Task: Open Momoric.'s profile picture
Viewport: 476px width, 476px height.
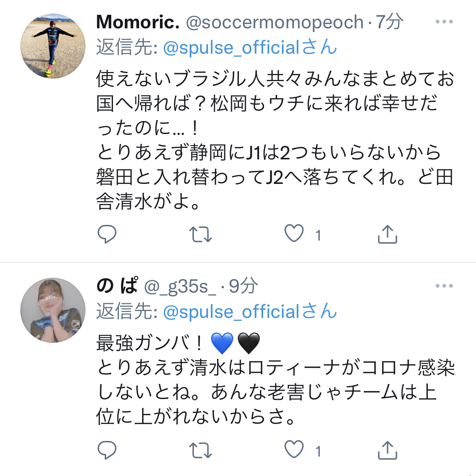Action: pos(53,46)
